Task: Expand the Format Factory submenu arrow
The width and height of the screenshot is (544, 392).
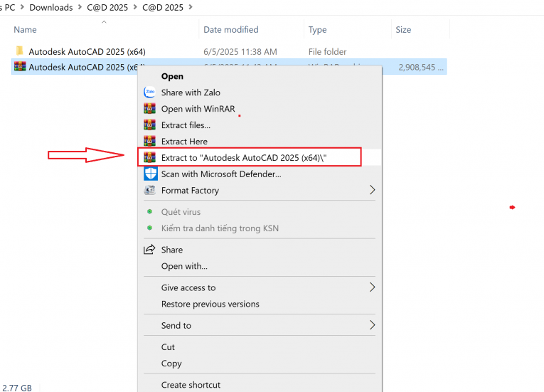Action: coord(372,190)
